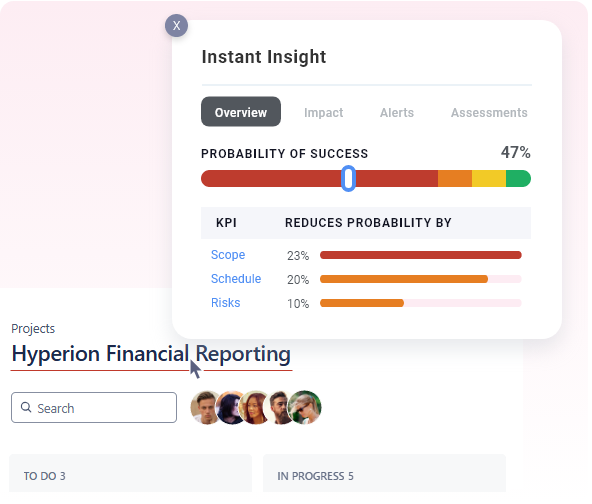Viewport: 592px width, 504px height.
Task: Open the Risks KPI link
Action: point(225,303)
